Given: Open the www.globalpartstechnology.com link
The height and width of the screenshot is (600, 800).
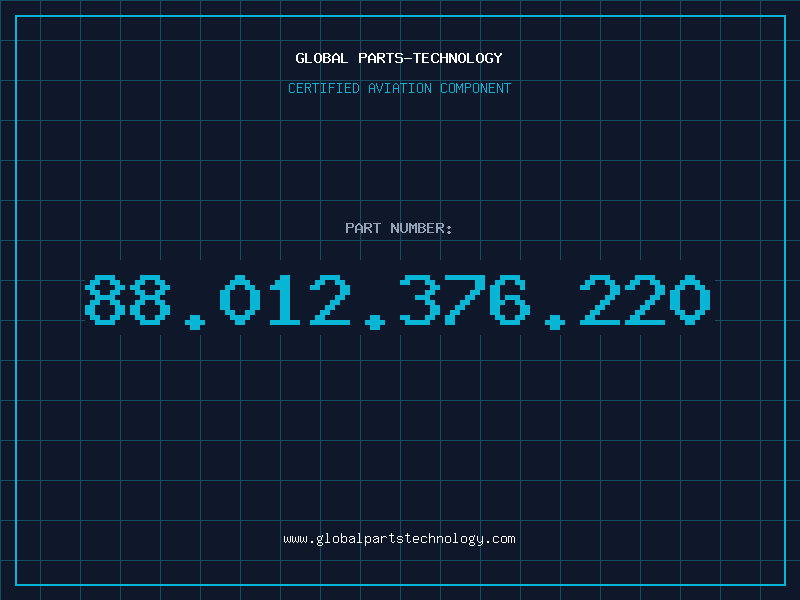Looking at the screenshot, I should pos(399,539).
